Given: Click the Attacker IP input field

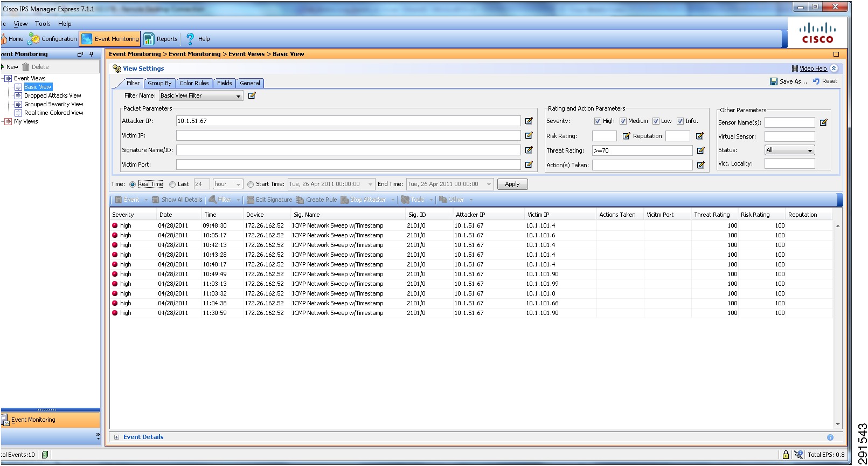Looking at the screenshot, I should click(348, 121).
